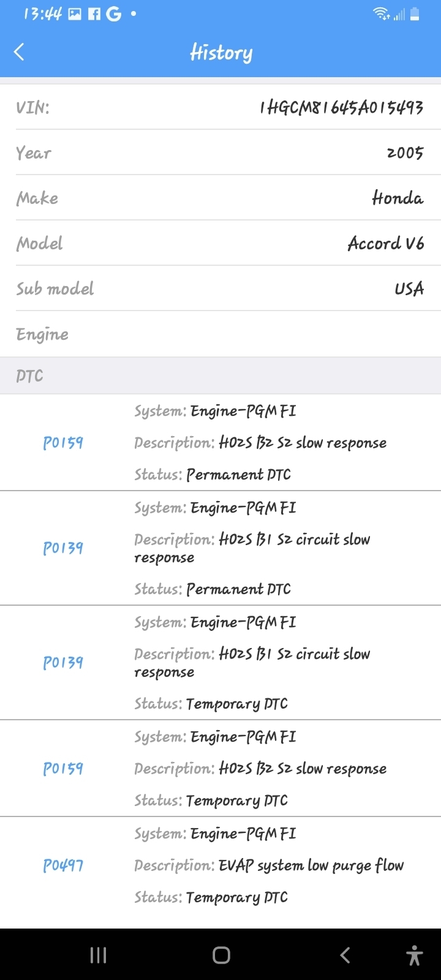Open the P0497 EVAP code link
Image resolution: width=441 pixels, height=980 pixels.
pyautogui.click(x=63, y=865)
